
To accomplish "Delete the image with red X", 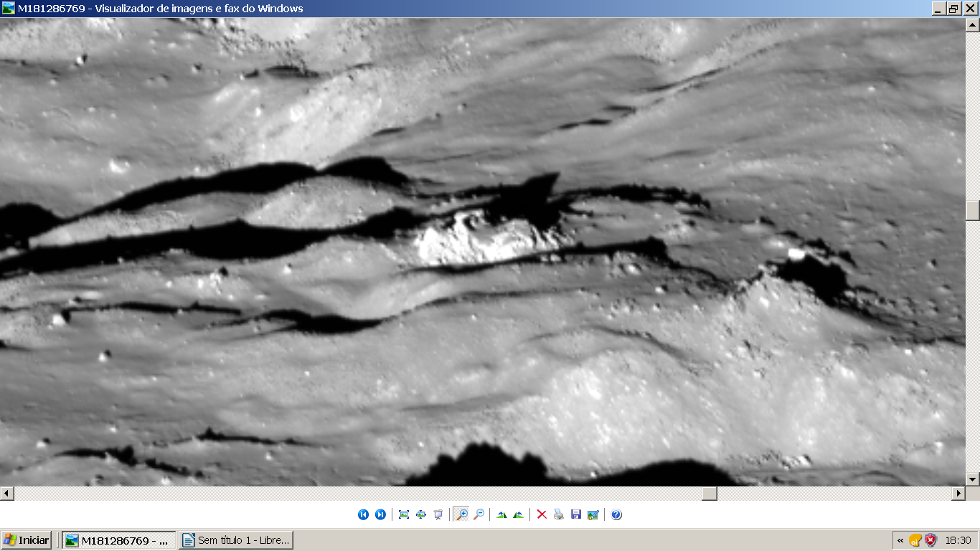I will 542,514.
